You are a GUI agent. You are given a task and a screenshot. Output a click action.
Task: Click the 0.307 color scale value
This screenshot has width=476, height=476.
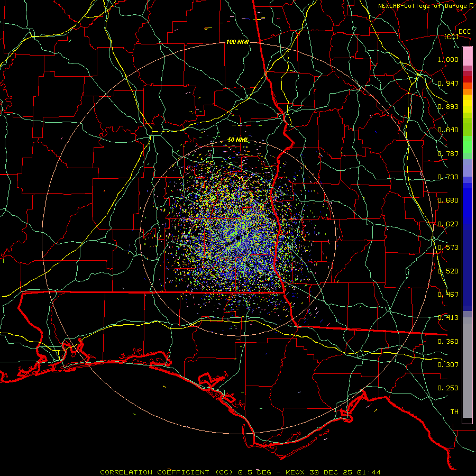(448, 365)
